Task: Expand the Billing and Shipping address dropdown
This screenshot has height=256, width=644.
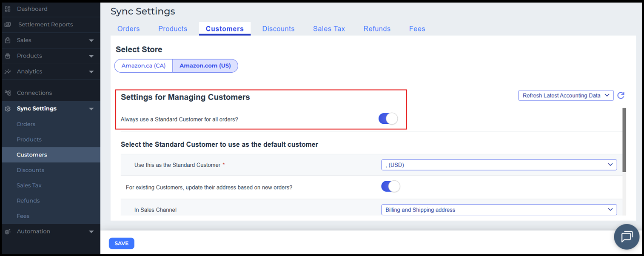Action: [x=499, y=210]
